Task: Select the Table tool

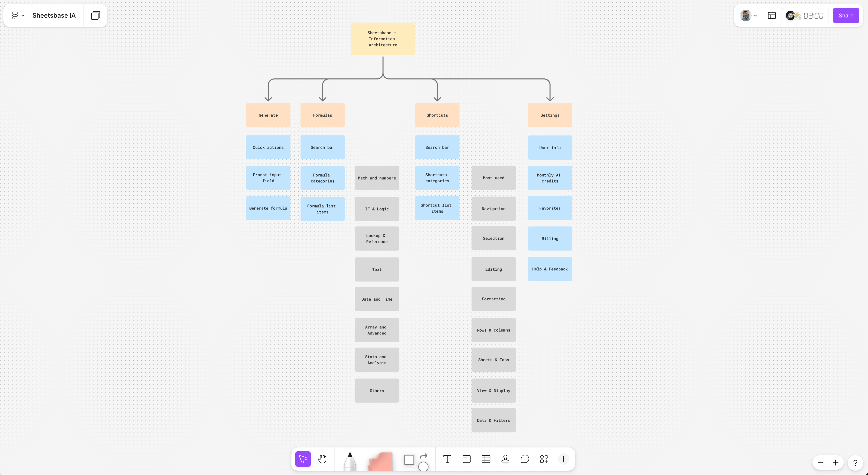Action: 486,459
